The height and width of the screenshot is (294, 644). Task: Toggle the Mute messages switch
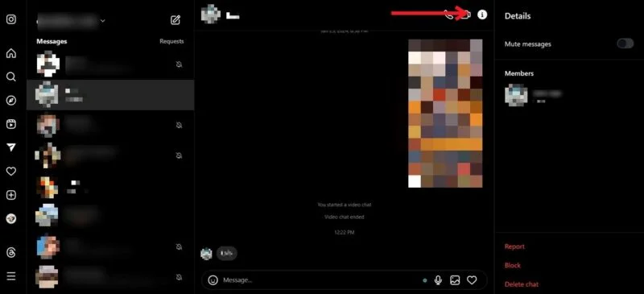pyautogui.click(x=625, y=43)
